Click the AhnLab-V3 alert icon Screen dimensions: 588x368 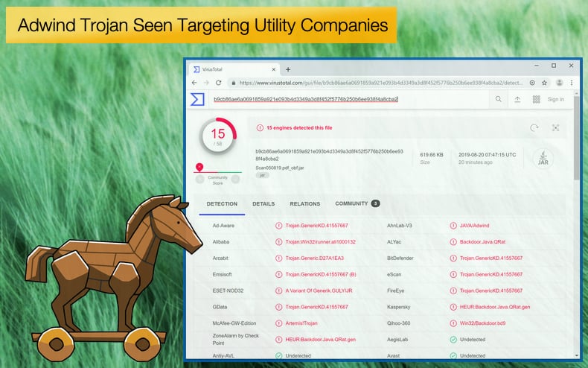pos(453,226)
